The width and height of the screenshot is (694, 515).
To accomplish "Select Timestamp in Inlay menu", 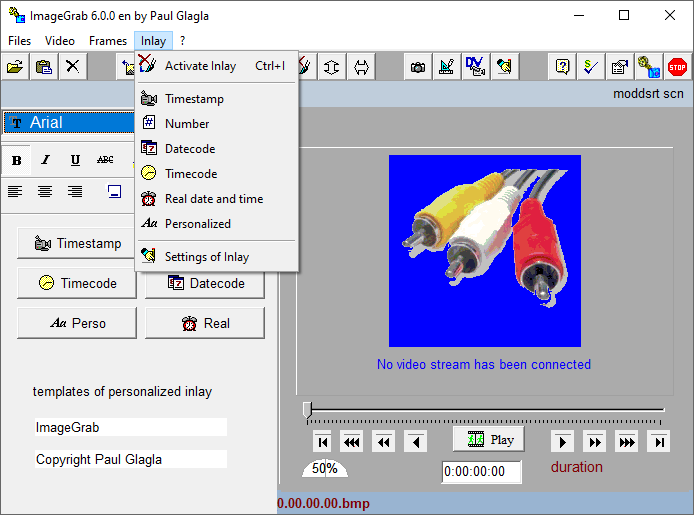I will click(216, 99).
